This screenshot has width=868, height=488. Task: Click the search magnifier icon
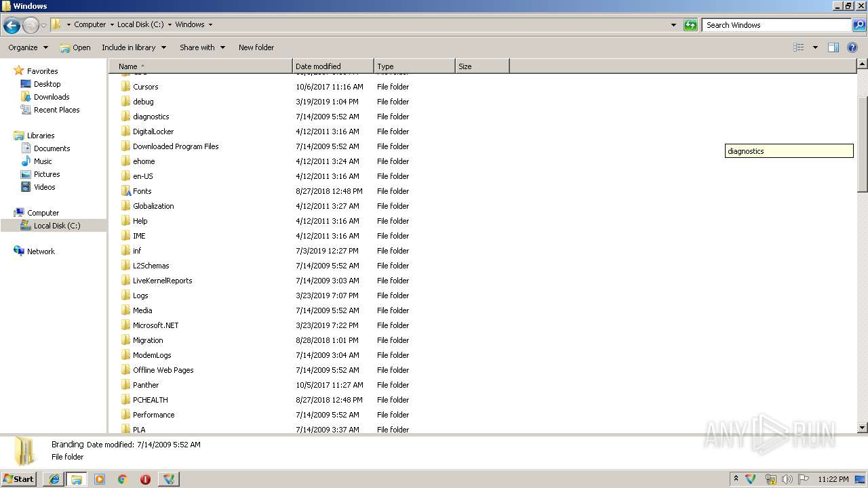pos(859,25)
